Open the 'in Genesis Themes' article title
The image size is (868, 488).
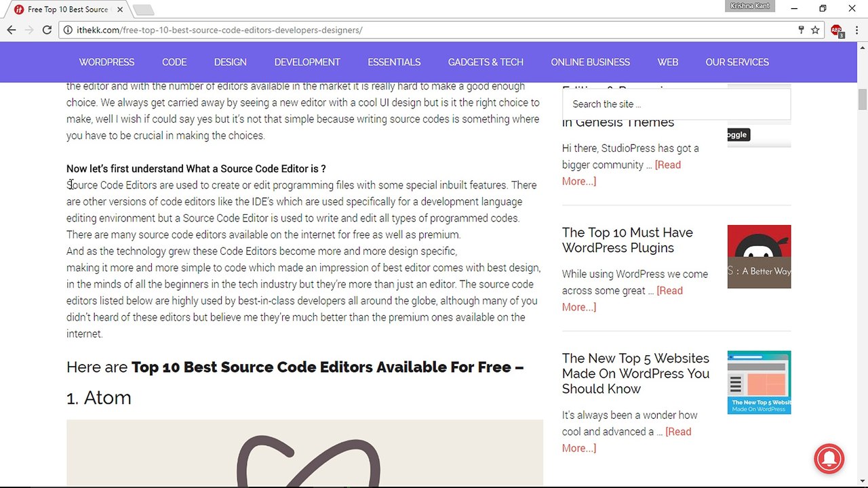pyautogui.click(x=618, y=123)
